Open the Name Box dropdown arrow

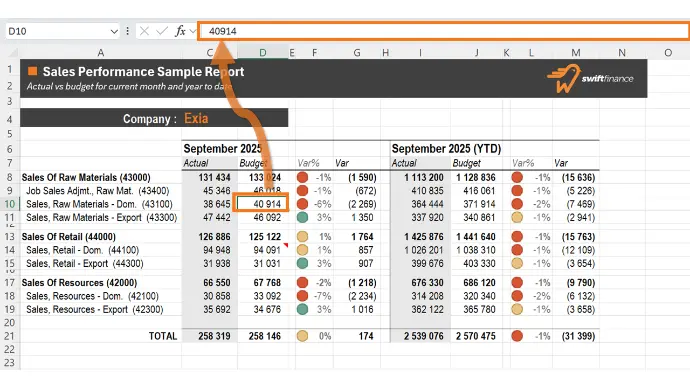point(114,32)
